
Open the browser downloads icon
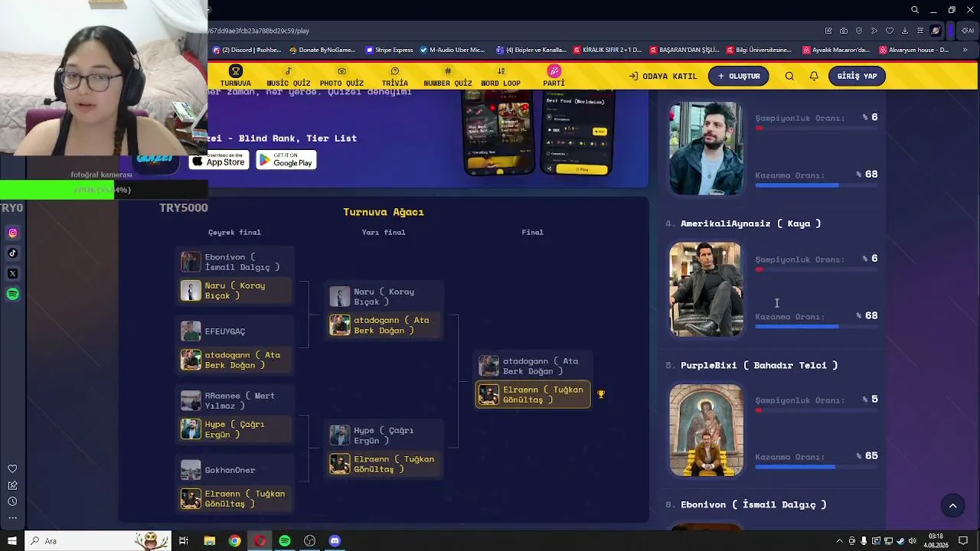pos(905,31)
